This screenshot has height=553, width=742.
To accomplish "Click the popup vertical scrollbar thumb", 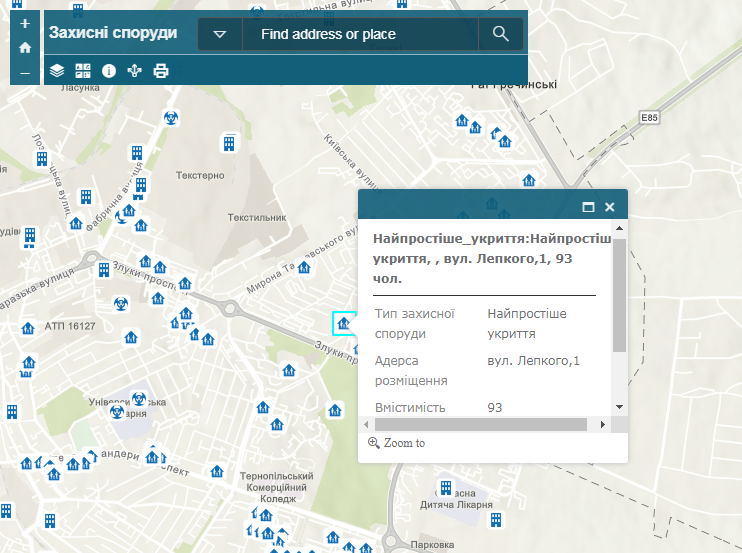I will coord(619,295).
